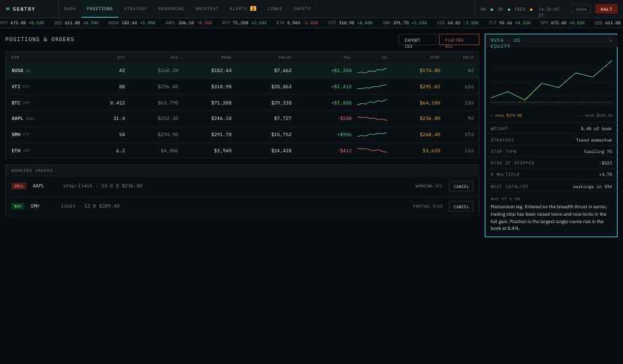Click the Export CSV button
The width and height of the screenshot is (623, 364).
(417, 40)
